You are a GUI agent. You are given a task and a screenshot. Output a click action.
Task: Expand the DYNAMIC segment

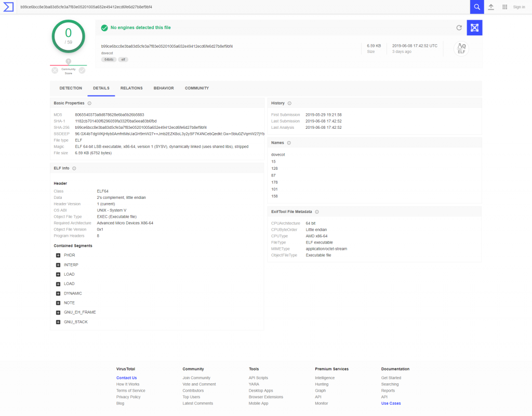click(58, 293)
